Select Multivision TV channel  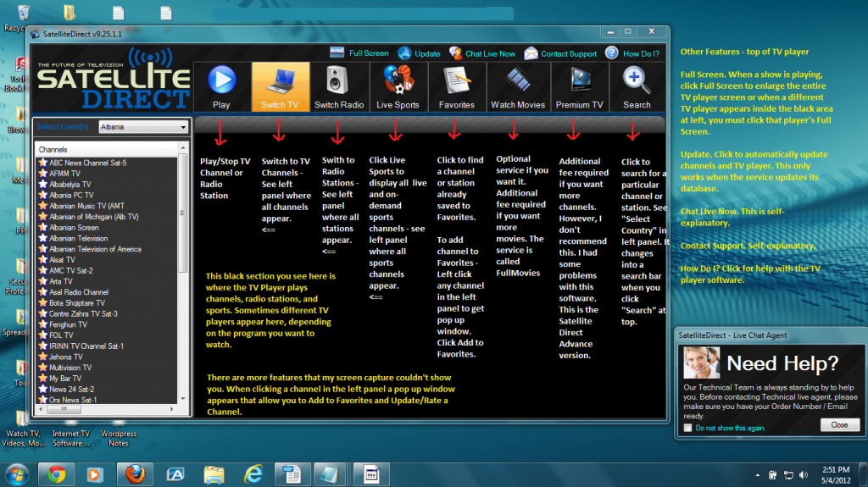70,368
